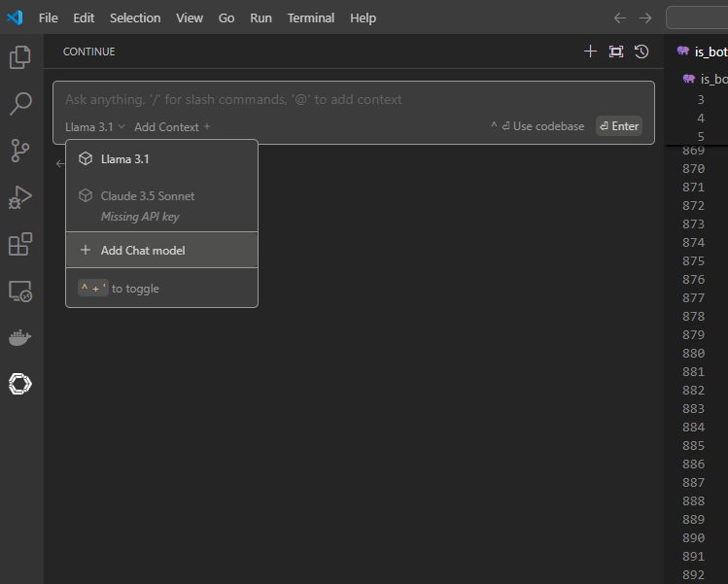Open the Edit menu
The width and height of the screenshot is (728, 584).
tap(84, 17)
